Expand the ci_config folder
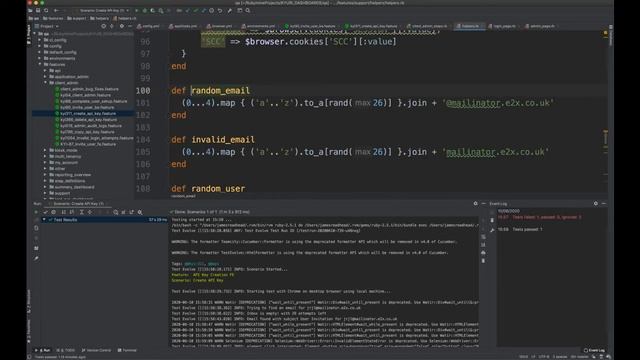 [40, 40]
